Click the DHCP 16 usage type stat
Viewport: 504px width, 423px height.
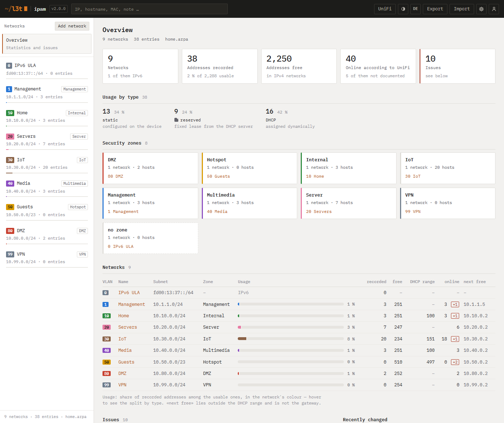(290, 119)
